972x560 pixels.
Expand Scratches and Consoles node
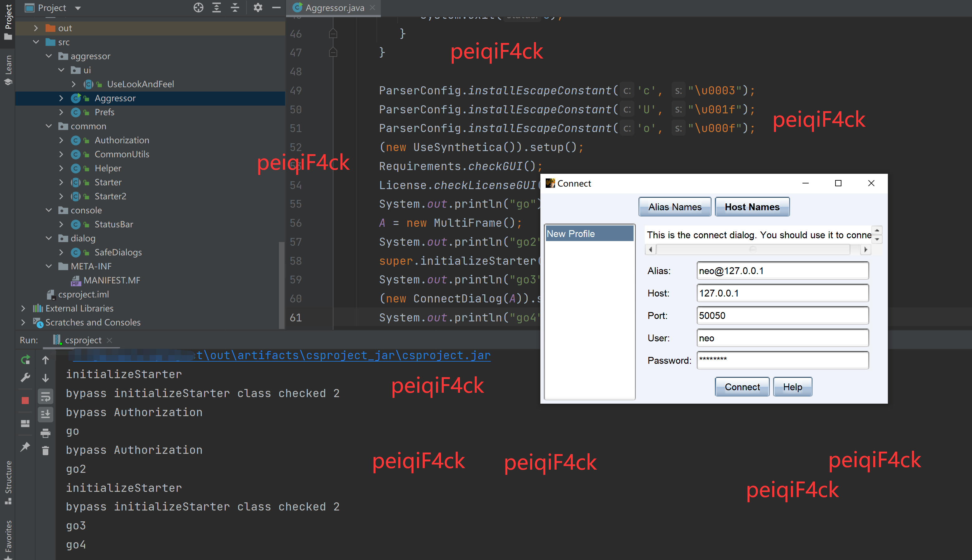(x=23, y=322)
